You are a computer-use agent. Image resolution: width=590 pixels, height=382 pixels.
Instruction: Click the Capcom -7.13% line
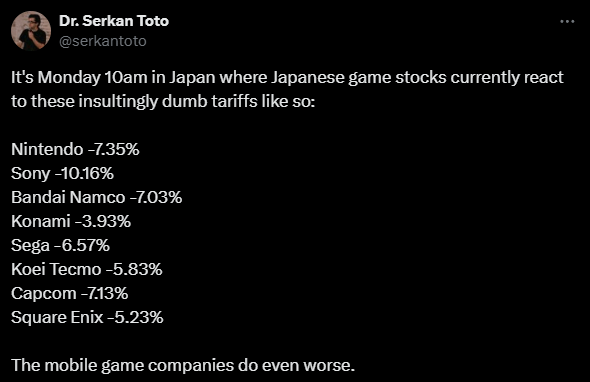(70, 294)
